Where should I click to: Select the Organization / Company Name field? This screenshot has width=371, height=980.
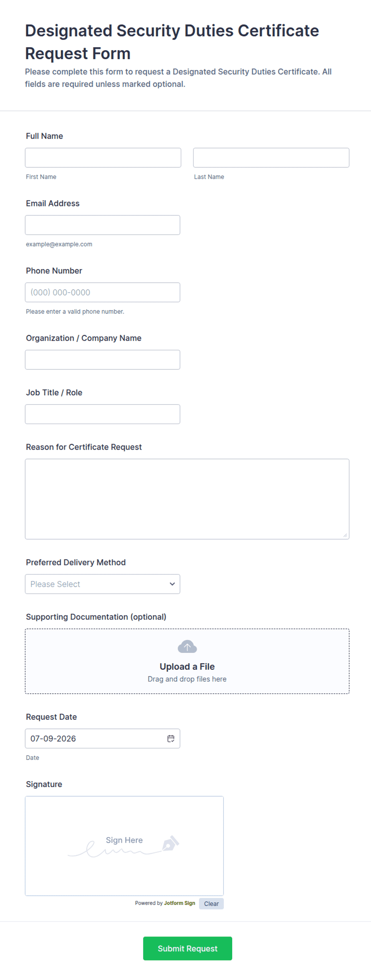[103, 359]
